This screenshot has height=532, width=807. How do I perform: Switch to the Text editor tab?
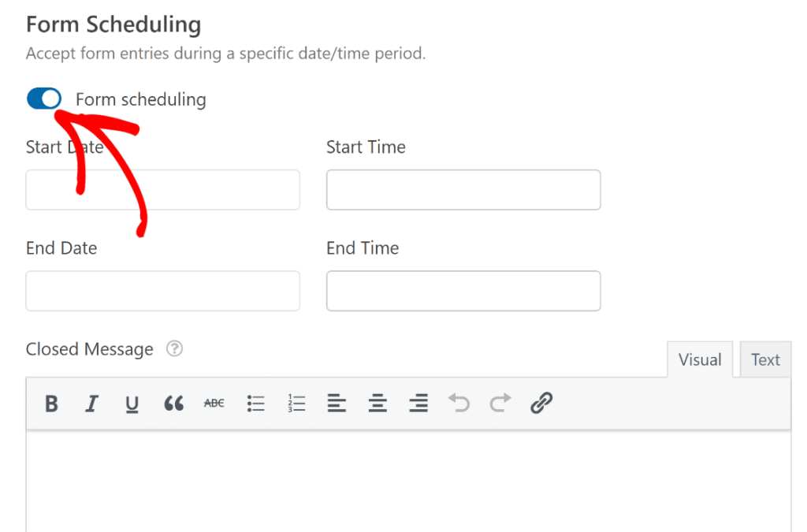click(x=765, y=359)
